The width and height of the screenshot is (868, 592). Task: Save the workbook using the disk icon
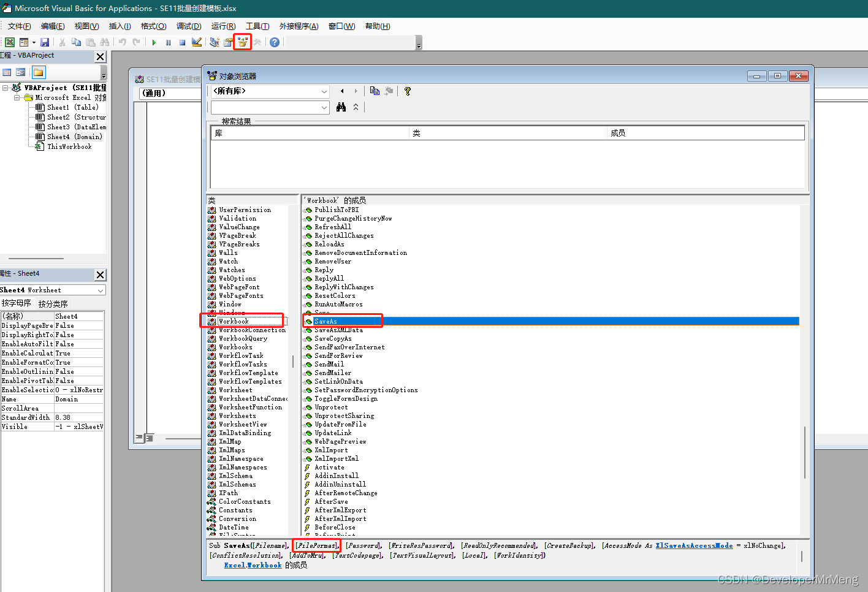pyautogui.click(x=44, y=42)
